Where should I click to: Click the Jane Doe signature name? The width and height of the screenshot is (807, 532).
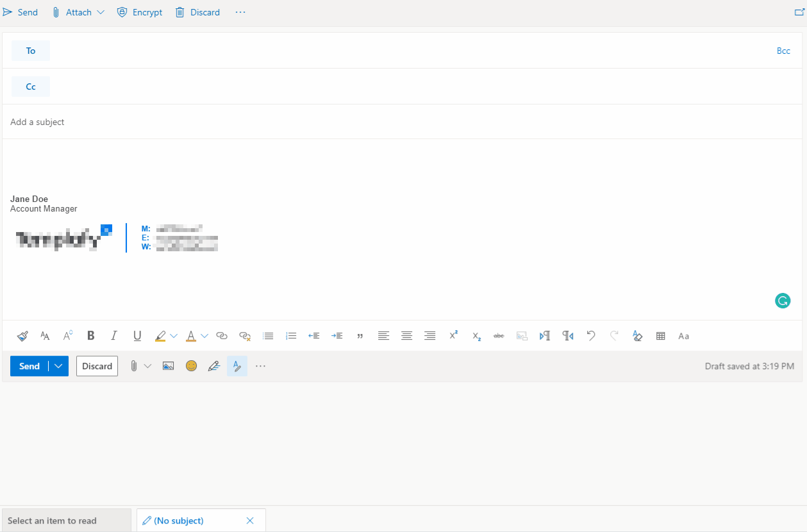pos(29,199)
